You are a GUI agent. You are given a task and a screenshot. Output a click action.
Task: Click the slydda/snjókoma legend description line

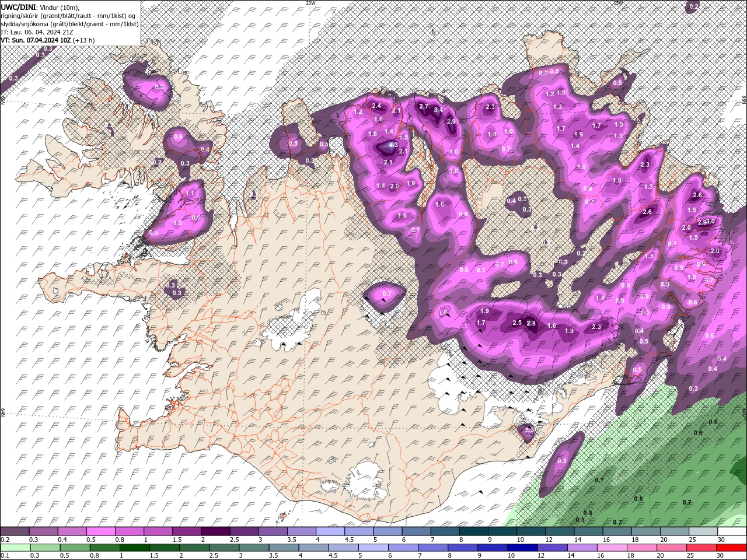(68, 23)
